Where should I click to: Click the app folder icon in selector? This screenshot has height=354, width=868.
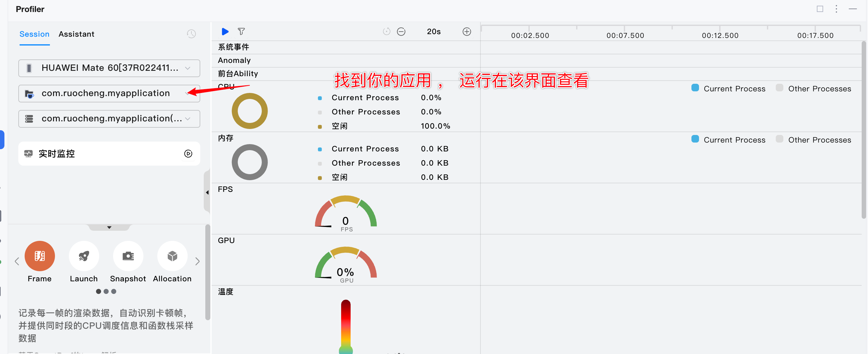29,94
